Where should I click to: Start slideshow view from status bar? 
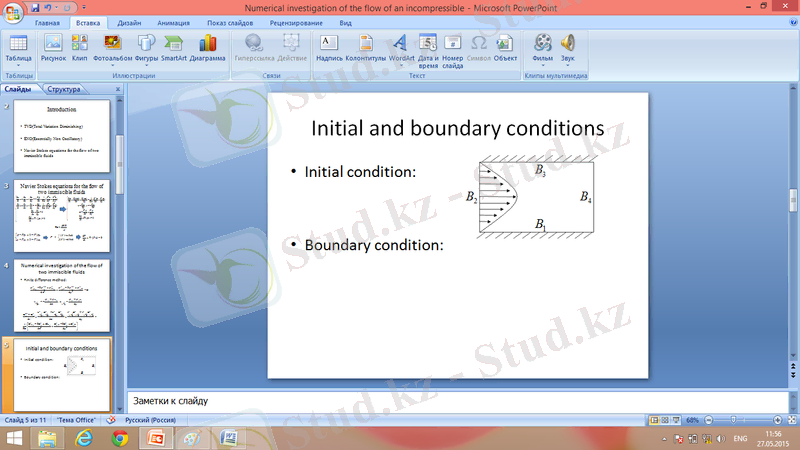(677, 421)
